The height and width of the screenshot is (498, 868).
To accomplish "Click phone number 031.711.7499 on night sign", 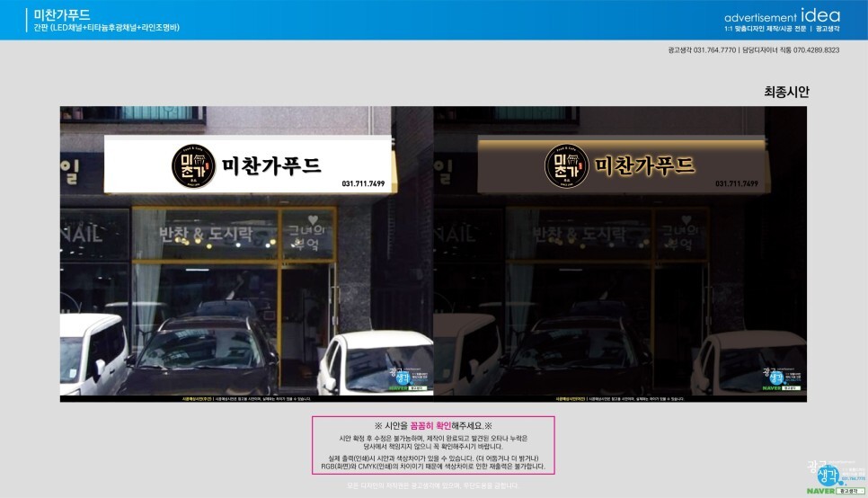I will (738, 183).
